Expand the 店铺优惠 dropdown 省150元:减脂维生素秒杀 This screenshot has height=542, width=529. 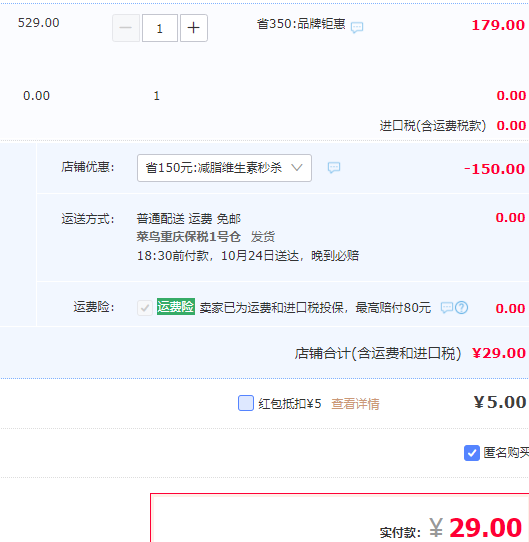click(x=224, y=168)
